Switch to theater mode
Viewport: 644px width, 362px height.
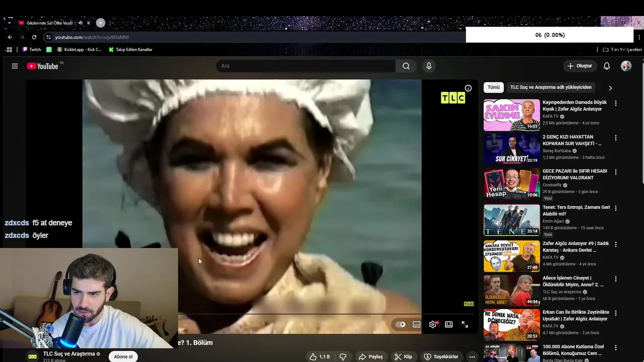[x=449, y=325]
